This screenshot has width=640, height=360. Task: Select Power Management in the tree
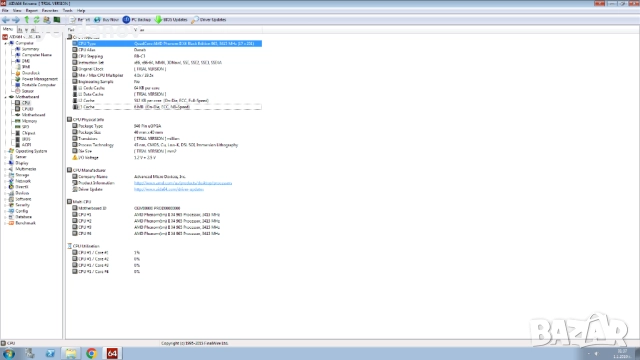coord(39,79)
